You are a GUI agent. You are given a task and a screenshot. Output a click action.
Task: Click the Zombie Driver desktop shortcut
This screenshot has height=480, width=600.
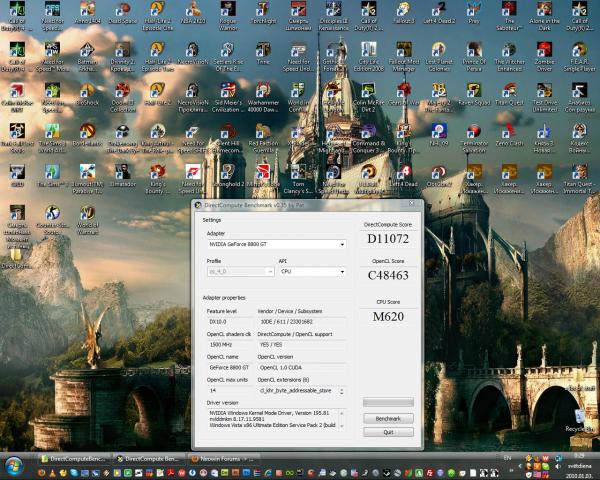coord(545,57)
